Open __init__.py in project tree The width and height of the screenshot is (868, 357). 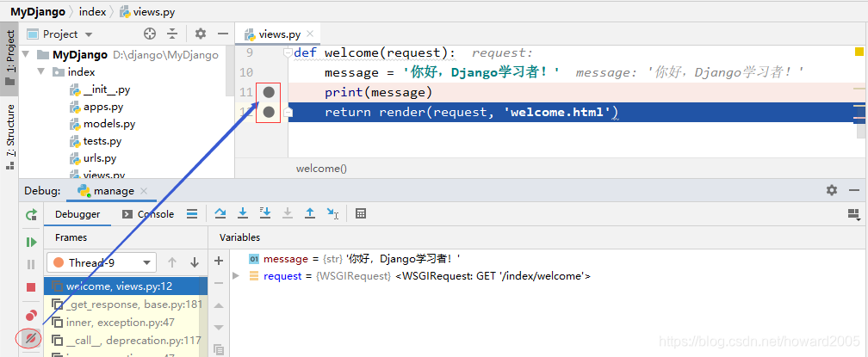(100, 89)
